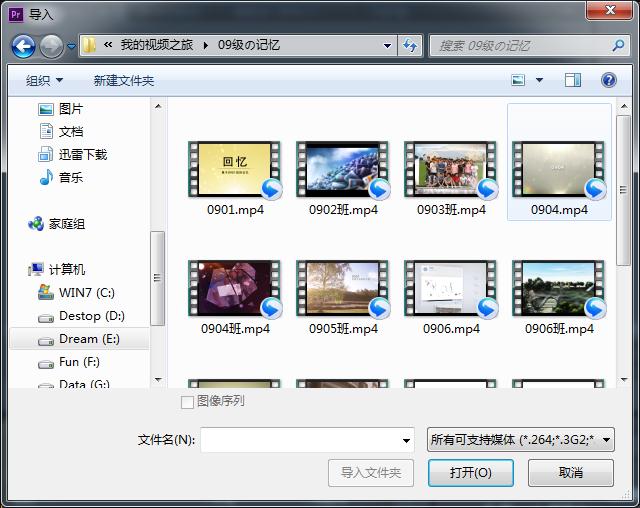Select 家庭组 in navigation pane
The height and width of the screenshot is (508, 640).
coord(56,224)
